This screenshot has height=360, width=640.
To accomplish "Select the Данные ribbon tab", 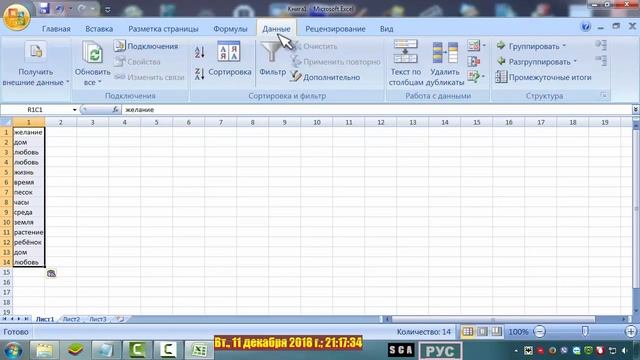I will coord(276,29).
